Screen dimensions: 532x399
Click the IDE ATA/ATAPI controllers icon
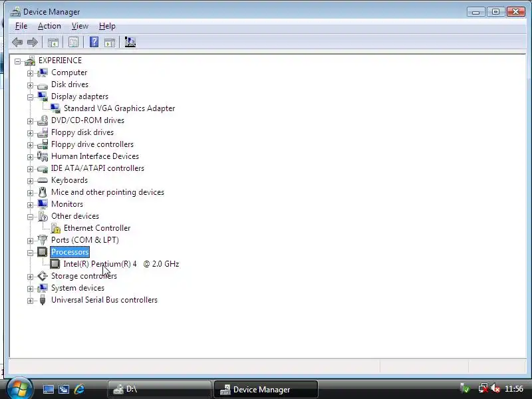43,169
